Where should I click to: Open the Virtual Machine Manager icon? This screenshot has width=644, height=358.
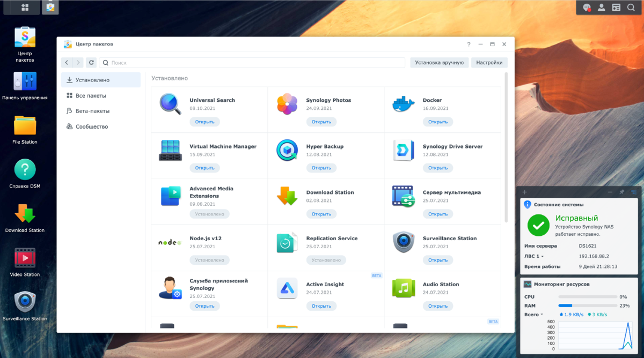point(171,151)
